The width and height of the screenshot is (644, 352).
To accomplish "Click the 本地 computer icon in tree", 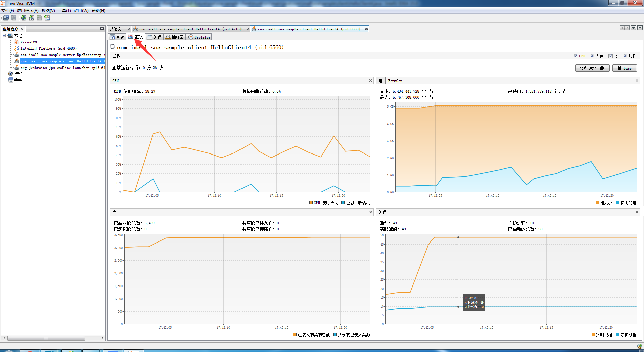I will pos(10,36).
